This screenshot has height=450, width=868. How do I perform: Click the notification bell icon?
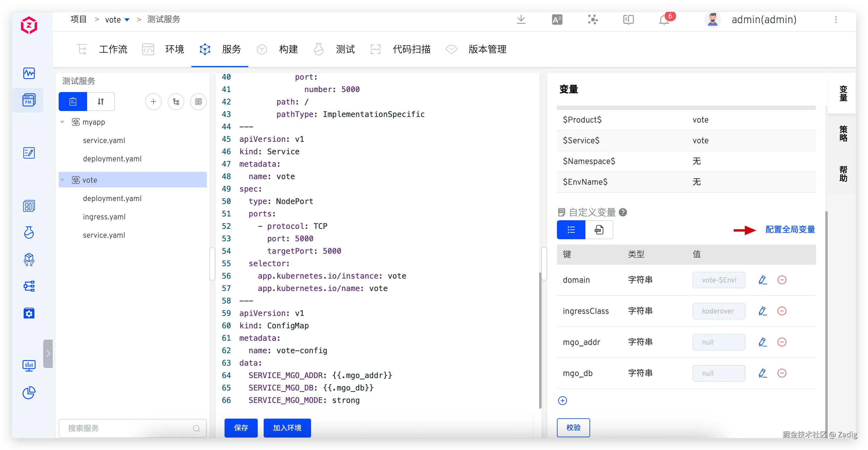[664, 20]
